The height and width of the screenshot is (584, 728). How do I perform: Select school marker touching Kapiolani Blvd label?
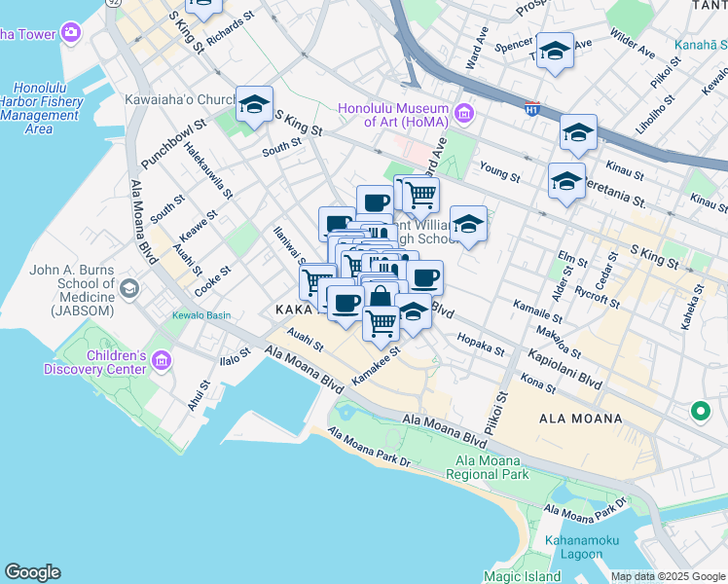tap(414, 312)
